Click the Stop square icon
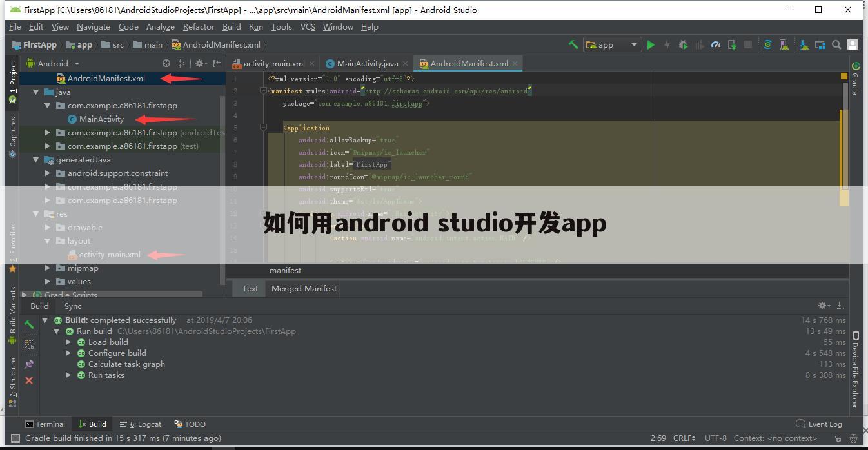 pos(748,44)
